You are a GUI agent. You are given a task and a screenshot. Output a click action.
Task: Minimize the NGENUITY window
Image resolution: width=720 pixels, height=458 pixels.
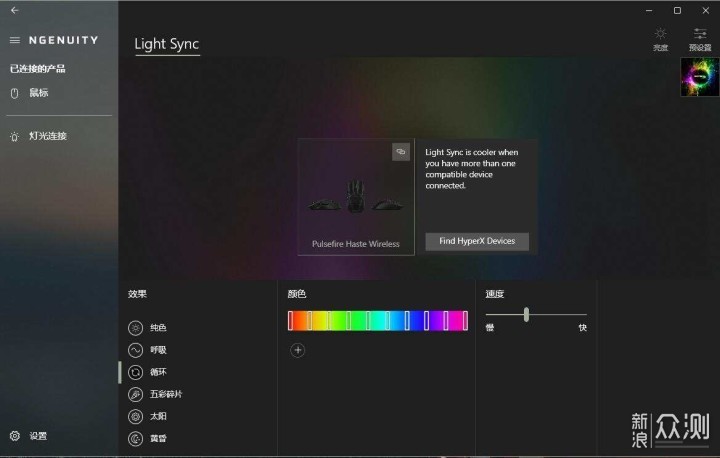point(649,11)
